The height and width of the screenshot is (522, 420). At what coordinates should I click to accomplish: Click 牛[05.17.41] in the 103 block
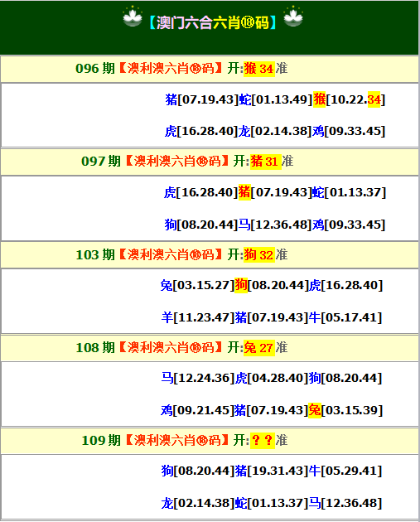[345, 317]
